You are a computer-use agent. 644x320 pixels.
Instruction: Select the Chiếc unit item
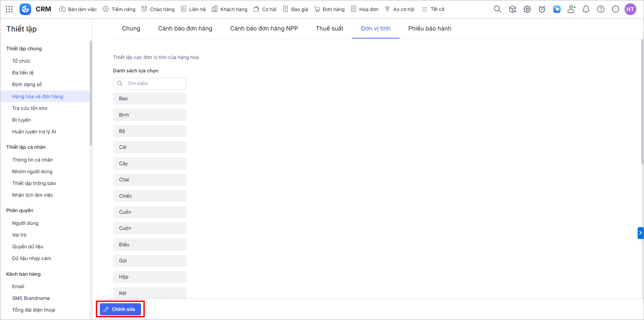[x=149, y=196]
